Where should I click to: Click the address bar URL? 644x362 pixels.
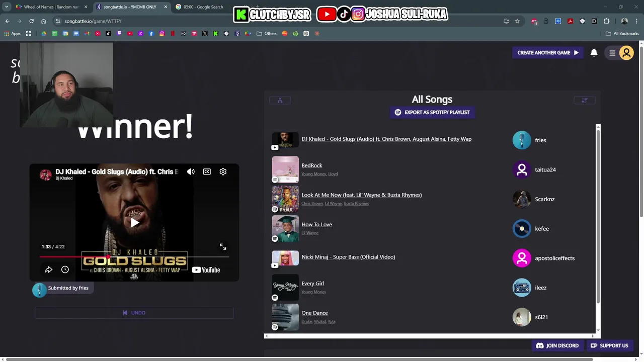coord(93,21)
